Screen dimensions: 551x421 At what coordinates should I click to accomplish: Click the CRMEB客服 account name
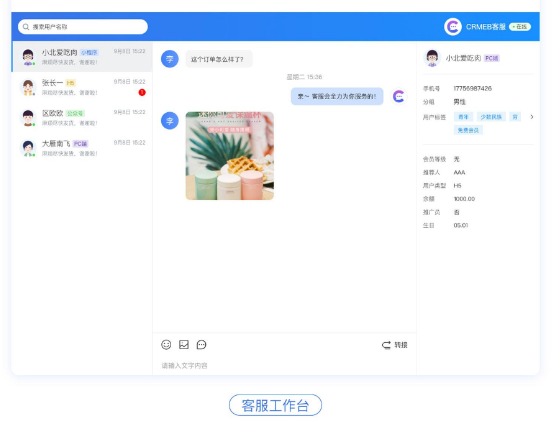[486, 27]
